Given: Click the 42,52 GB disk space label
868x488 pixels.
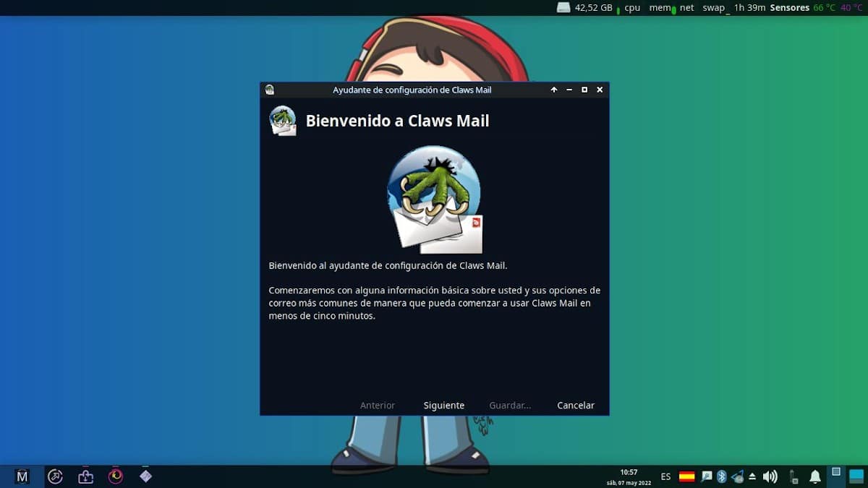Looking at the screenshot, I should 593,8.
